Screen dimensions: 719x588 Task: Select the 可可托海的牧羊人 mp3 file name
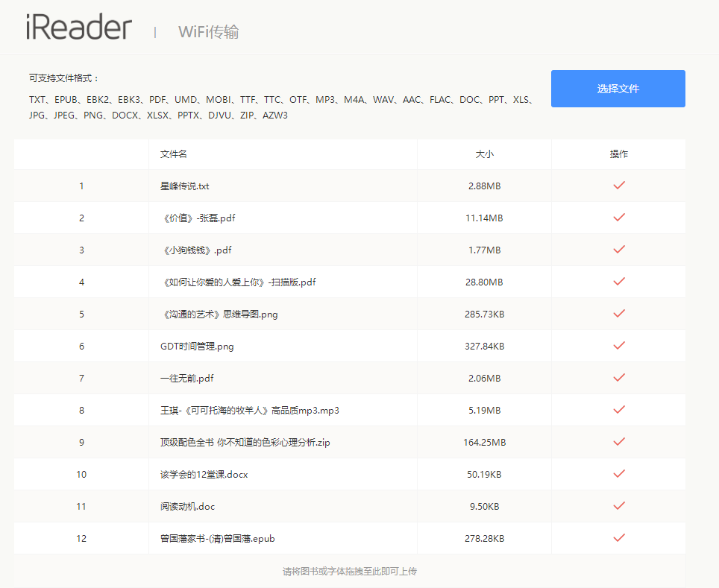249,411
